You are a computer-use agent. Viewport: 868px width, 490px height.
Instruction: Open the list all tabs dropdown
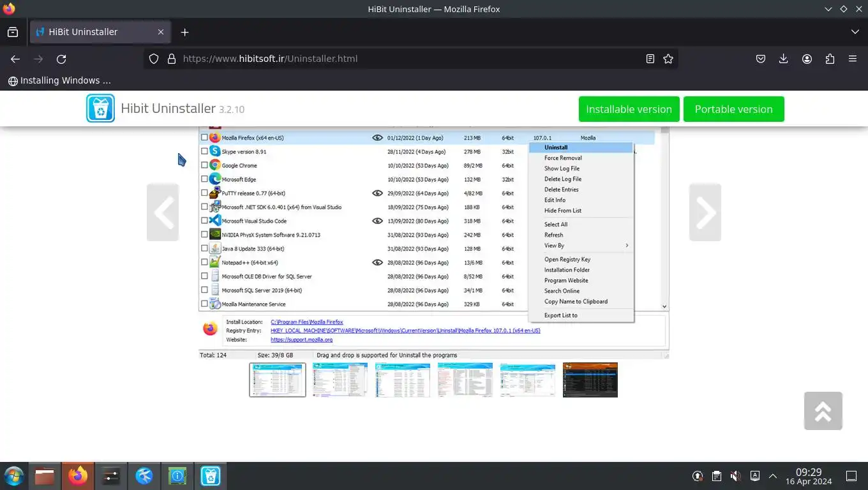tap(855, 32)
